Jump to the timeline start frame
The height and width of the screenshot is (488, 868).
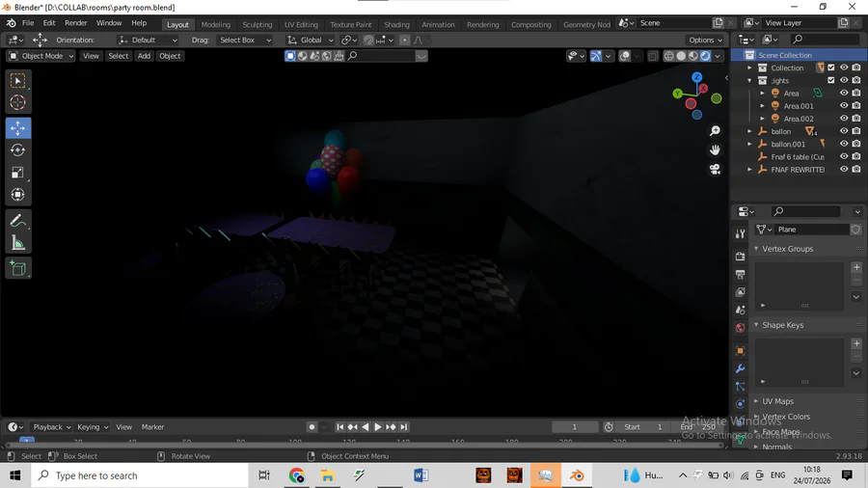pyautogui.click(x=339, y=427)
